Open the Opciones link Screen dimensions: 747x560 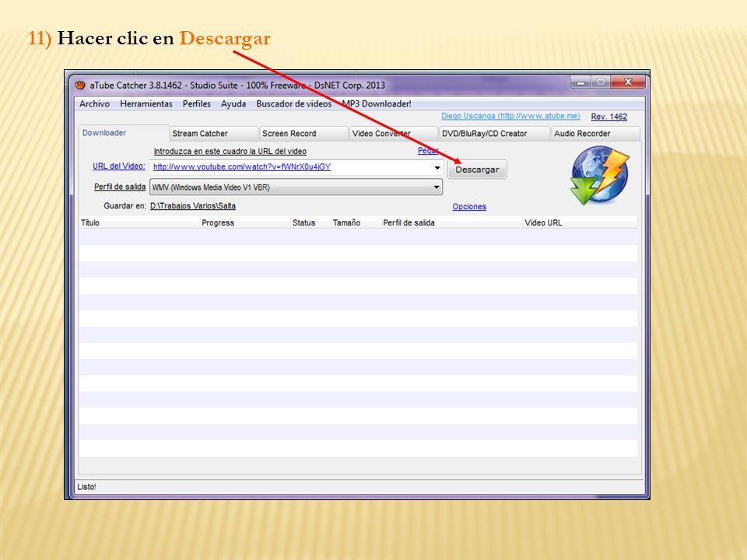click(469, 207)
